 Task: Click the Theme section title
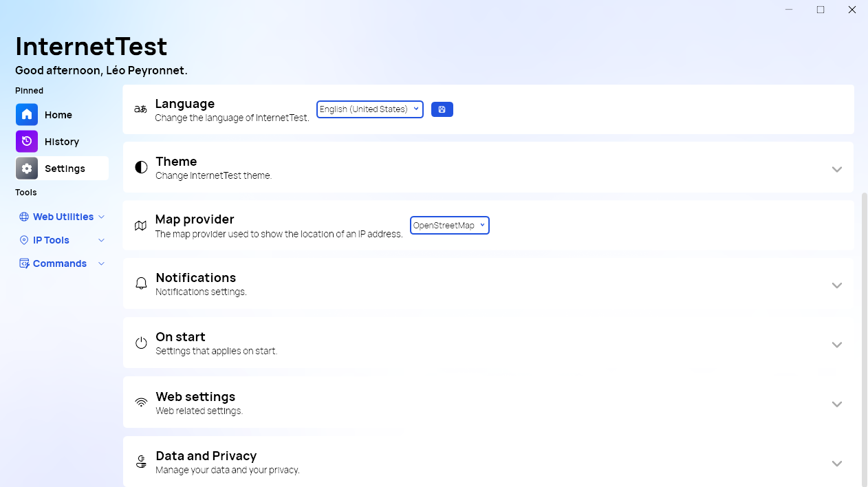point(176,162)
